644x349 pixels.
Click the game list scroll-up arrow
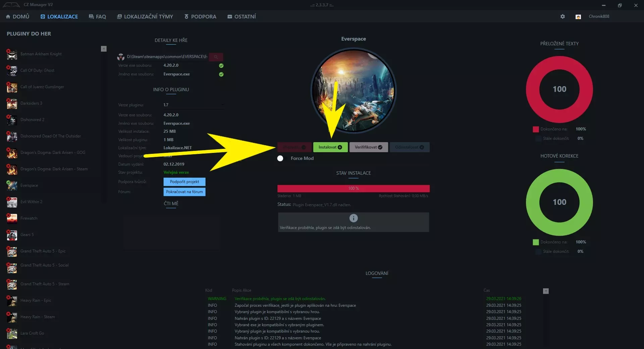coord(104,49)
